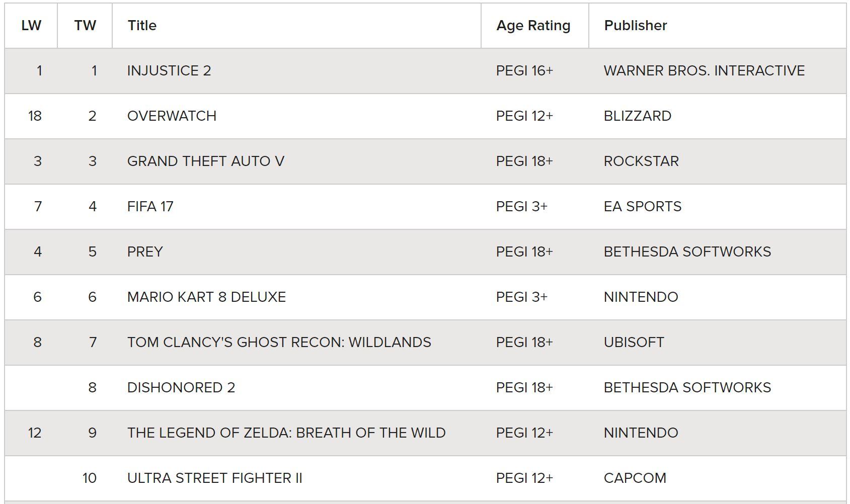Select MARIO KART 8 DELUXE title
The image size is (850, 504).
(206, 297)
